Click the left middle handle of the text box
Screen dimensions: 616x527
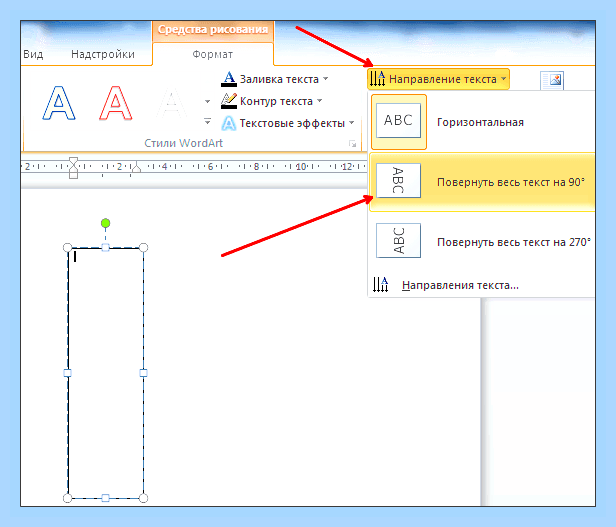[x=68, y=373]
